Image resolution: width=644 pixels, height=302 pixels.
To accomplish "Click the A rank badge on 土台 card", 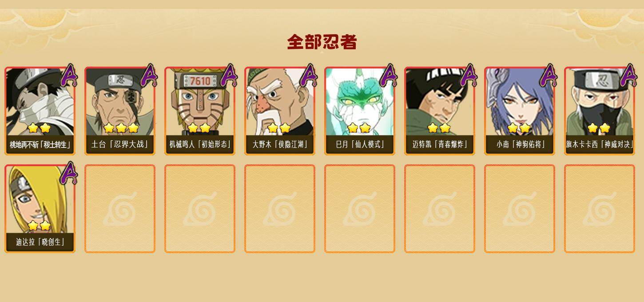I will 149,75.
